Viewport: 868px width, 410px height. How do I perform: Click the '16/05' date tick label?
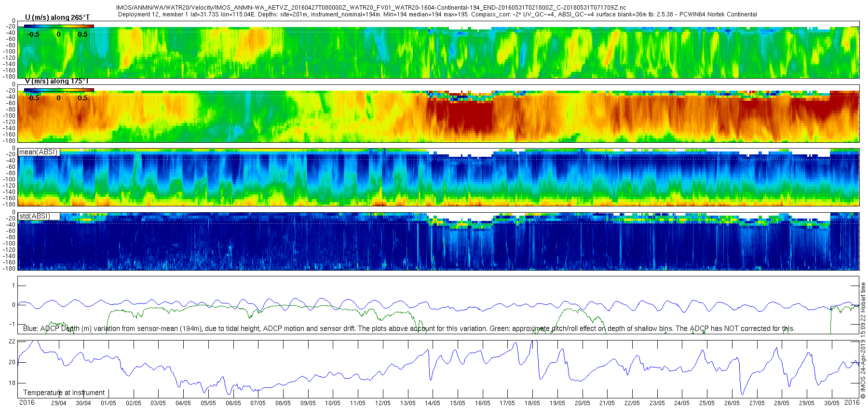[483, 403]
